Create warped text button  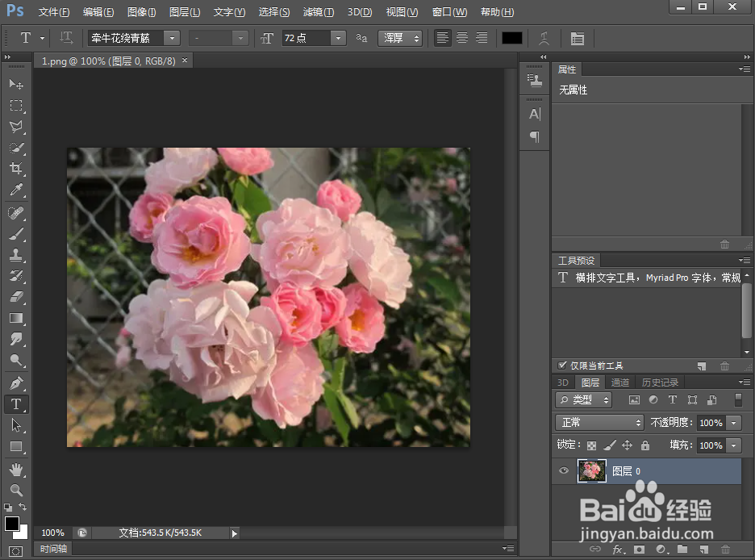click(544, 38)
